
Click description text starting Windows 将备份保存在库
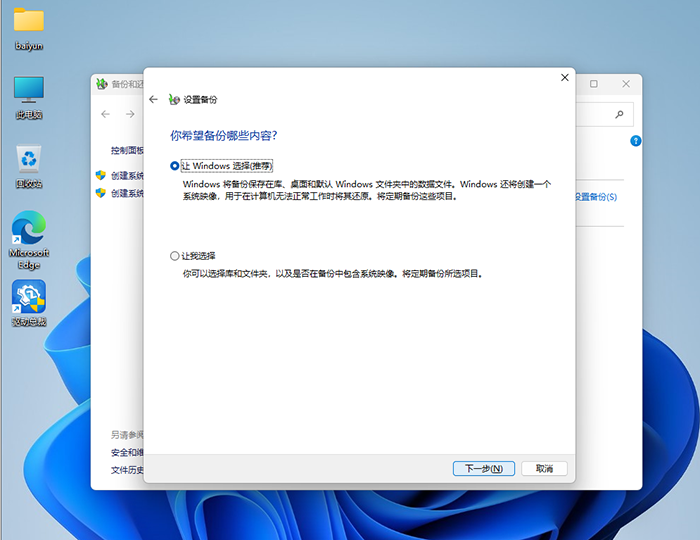[x=367, y=190]
